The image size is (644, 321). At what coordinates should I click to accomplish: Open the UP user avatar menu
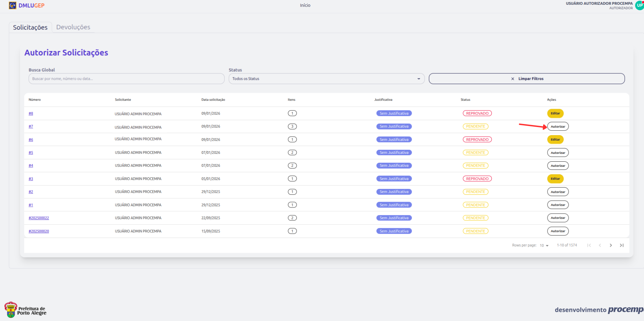639,5
